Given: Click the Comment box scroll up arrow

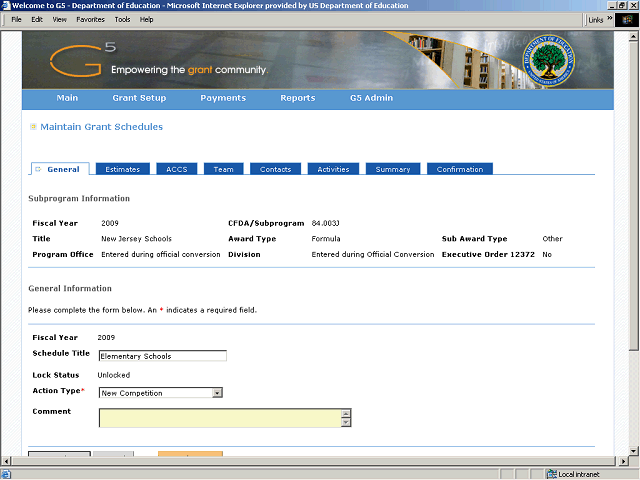Looking at the screenshot, I should pyautogui.click(x=346, y=413).
